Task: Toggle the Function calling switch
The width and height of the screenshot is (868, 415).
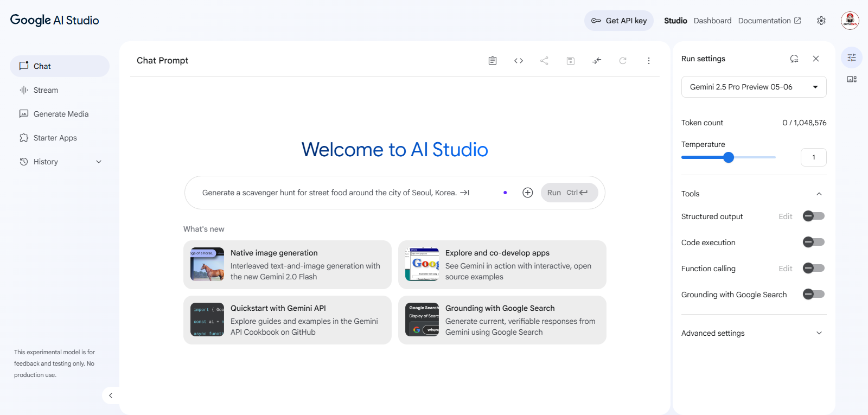Action: pos(814,268)
